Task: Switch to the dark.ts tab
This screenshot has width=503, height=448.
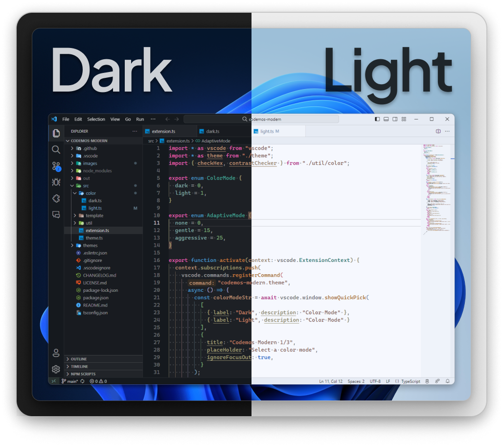Action: point(224,131)
